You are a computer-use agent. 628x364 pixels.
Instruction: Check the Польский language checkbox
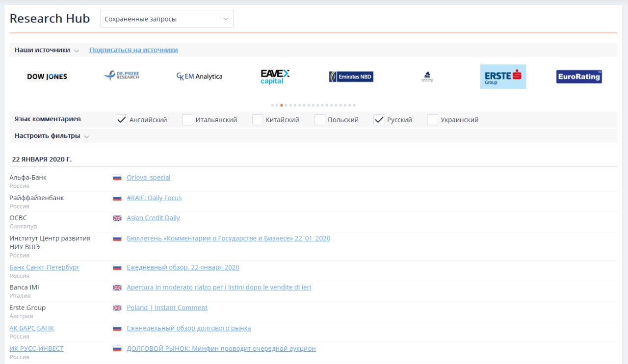(320, 120)
